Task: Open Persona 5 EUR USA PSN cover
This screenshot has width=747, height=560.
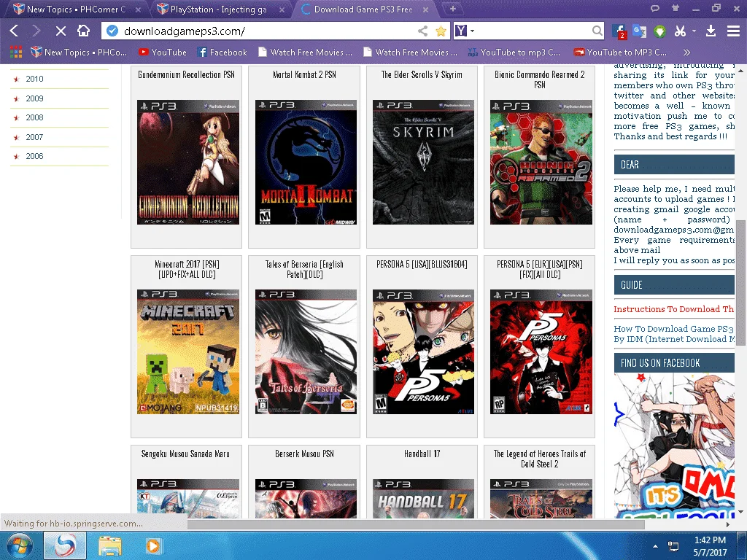Action: click(541, 352)
